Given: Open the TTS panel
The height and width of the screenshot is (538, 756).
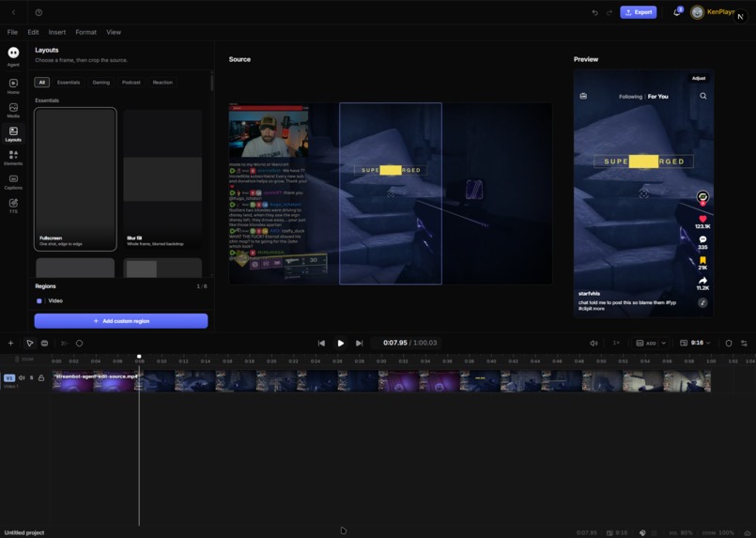Looking at the screenshot, I should click(x=13, y=206).
